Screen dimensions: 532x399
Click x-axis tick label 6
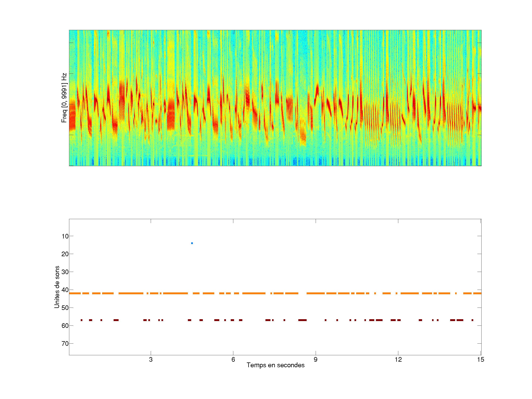click(233, 359)
